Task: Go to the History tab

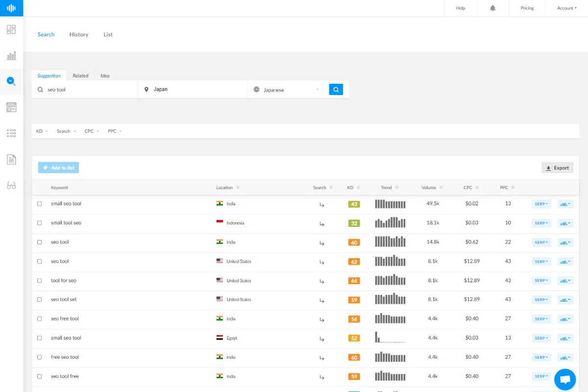Action: tap(79, 35)
